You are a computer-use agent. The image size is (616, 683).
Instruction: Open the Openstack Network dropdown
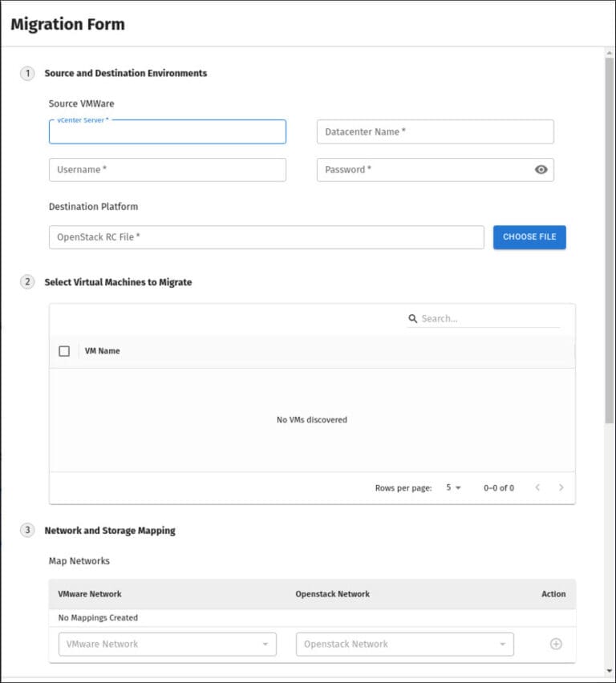(x=404, y=644)
